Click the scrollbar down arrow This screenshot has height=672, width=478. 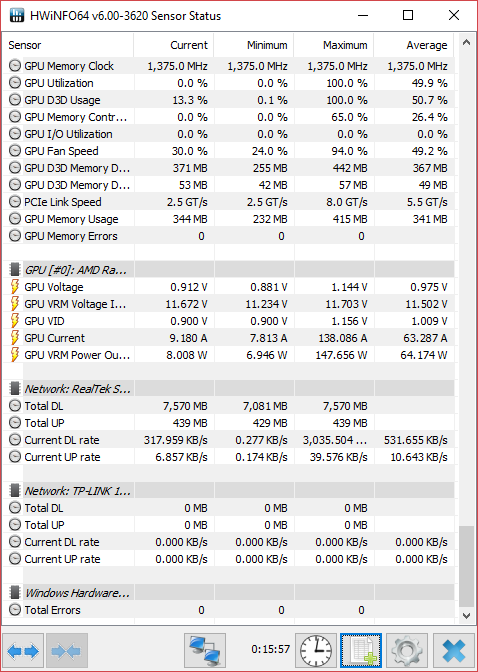466,615
